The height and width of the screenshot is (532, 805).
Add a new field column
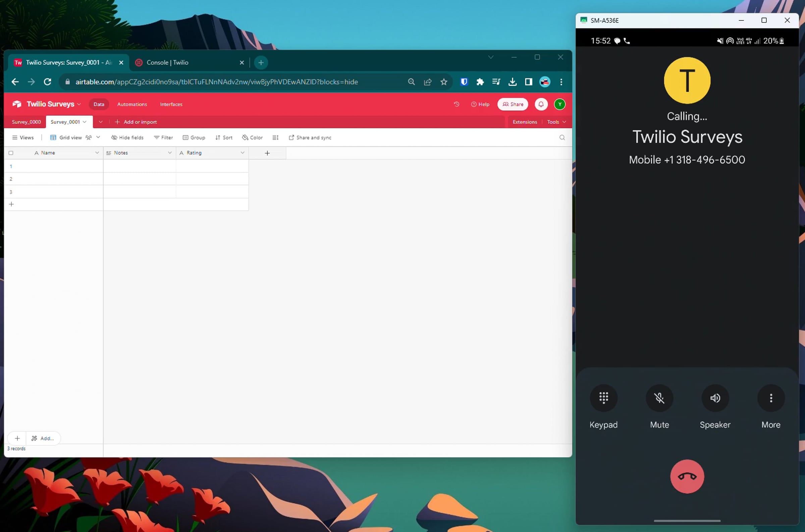click(x=267, y=153)
